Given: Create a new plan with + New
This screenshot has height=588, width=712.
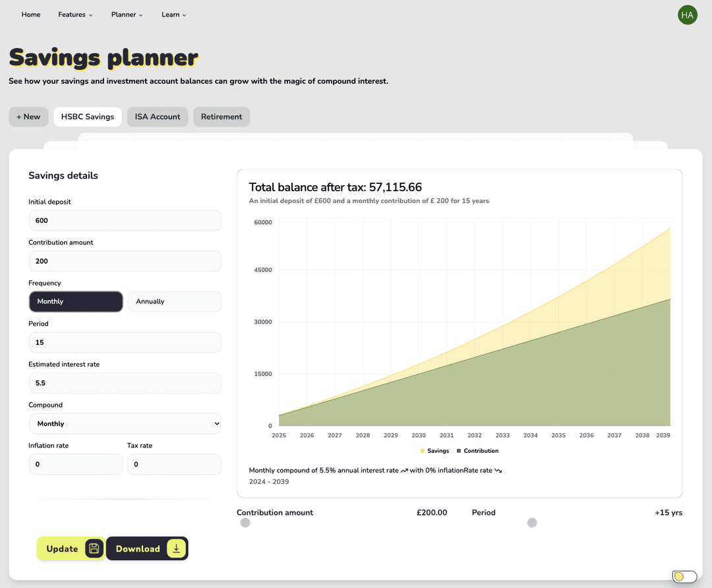Looking at the screenshot, I should (x=28, y=117).
